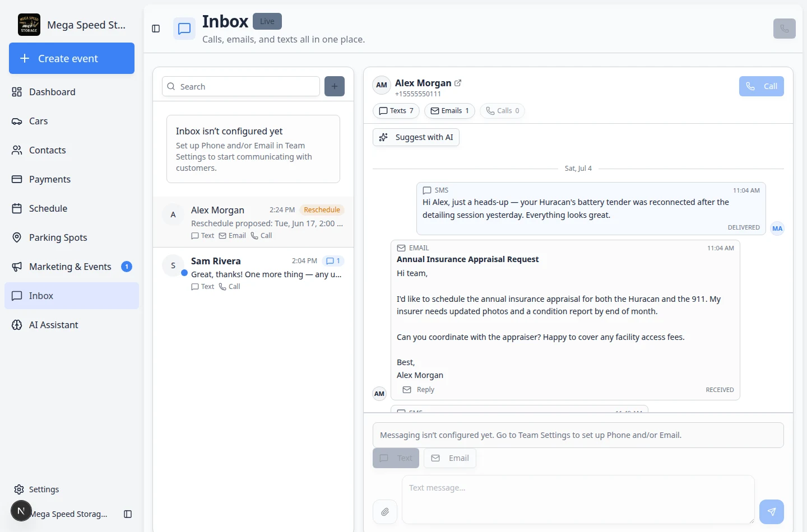
Task: Click the AM avatar in conversation header
Action: [x=382, y=85]
